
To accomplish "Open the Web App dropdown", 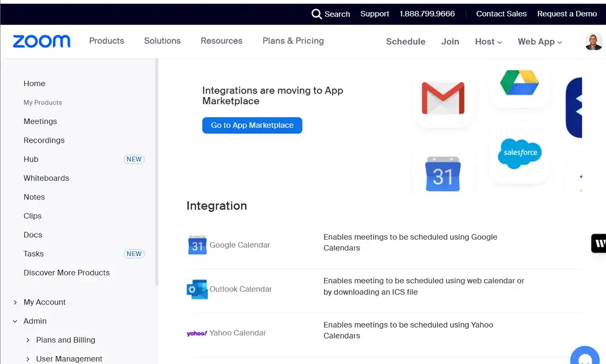I will 539,41.
